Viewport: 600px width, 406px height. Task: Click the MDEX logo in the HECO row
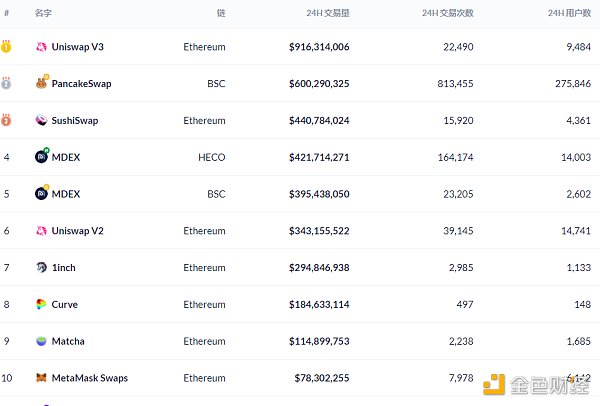[41, 157]
